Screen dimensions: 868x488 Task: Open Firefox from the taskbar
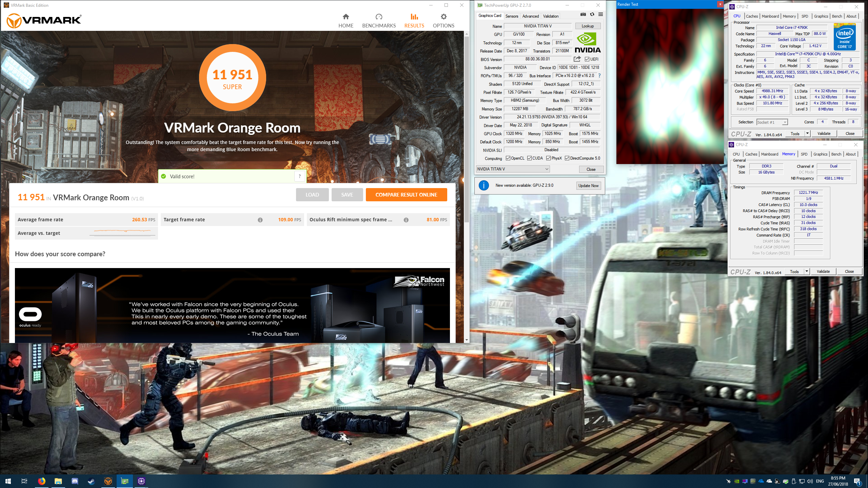pyautogui.click(x=41, y=481)
